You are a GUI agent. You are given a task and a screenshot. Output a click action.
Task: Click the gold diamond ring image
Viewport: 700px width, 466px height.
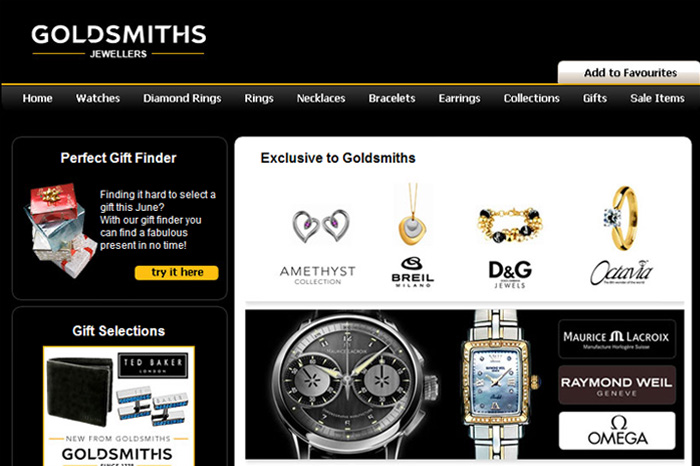pos(620,218)
